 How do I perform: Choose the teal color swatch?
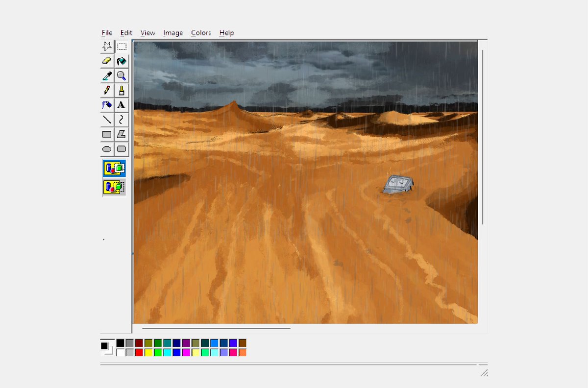(x=168, y=343)
